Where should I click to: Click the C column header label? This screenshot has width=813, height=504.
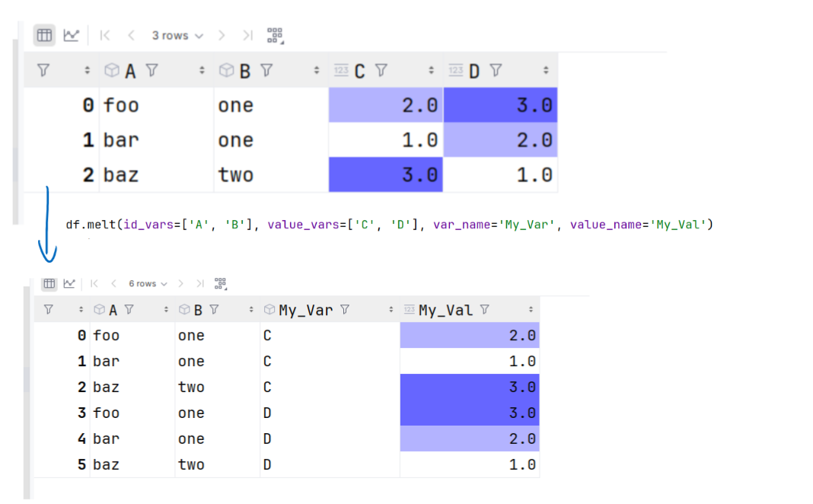click(359, 71)
